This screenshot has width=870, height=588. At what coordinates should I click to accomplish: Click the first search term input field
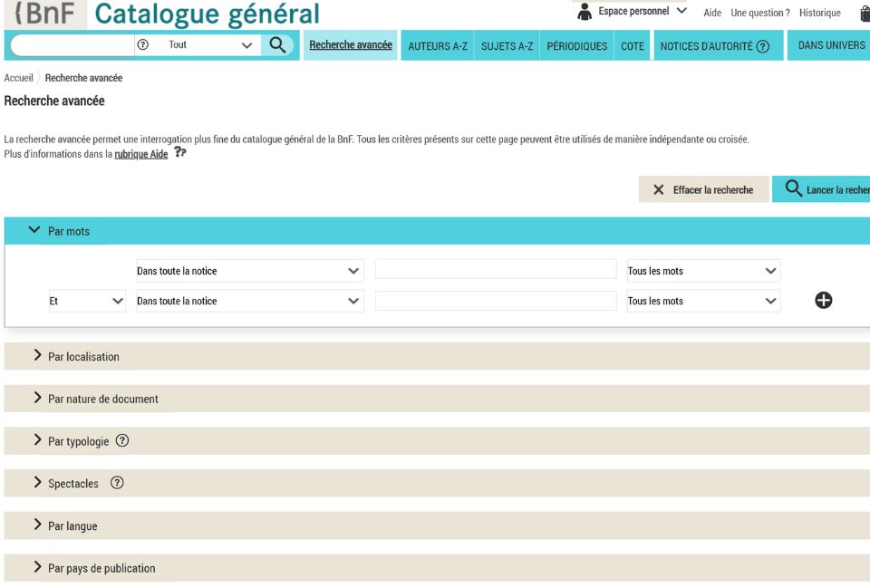tap(495, 271)
